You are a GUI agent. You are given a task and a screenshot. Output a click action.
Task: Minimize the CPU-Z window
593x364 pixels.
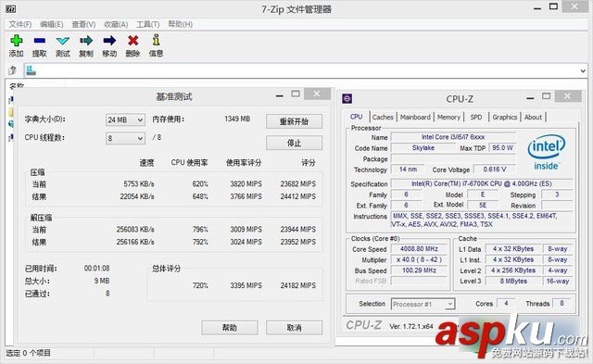tap(530, 97)
